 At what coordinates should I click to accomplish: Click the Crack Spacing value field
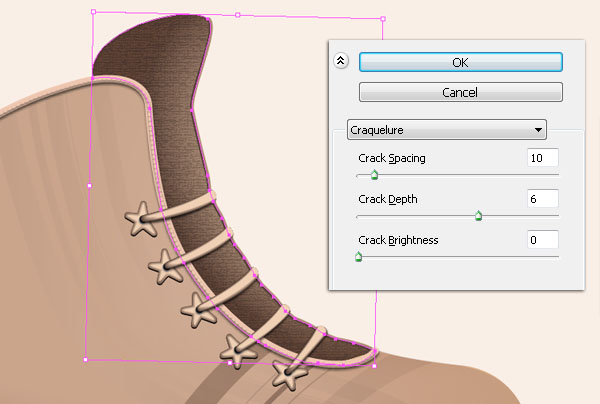click(543, 158)
